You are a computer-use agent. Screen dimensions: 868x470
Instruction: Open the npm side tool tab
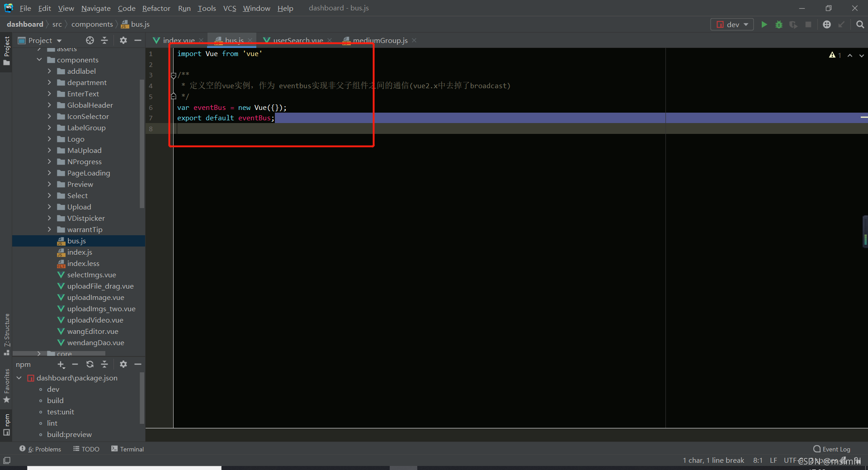[x=7, y=424]
